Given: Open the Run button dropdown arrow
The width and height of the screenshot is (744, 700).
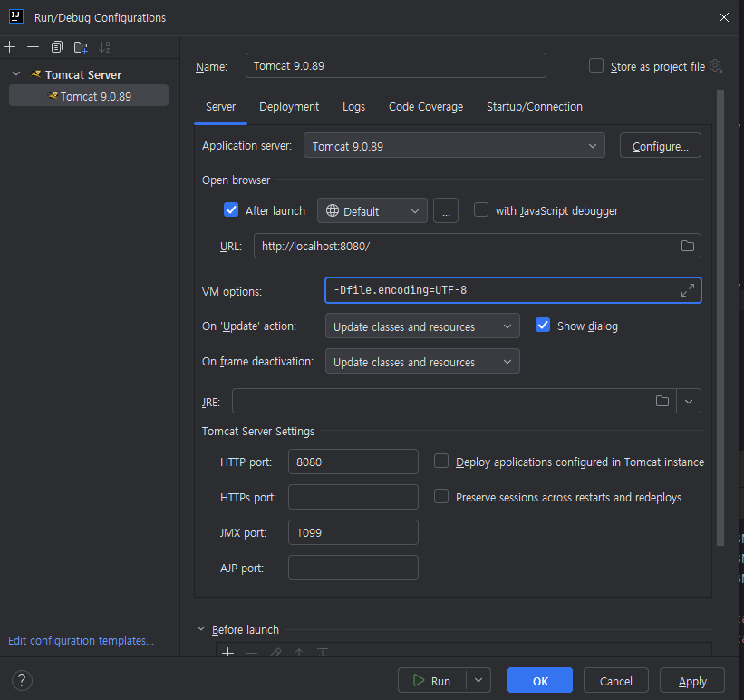Looking at the screenshot, I should coord(478,681).
